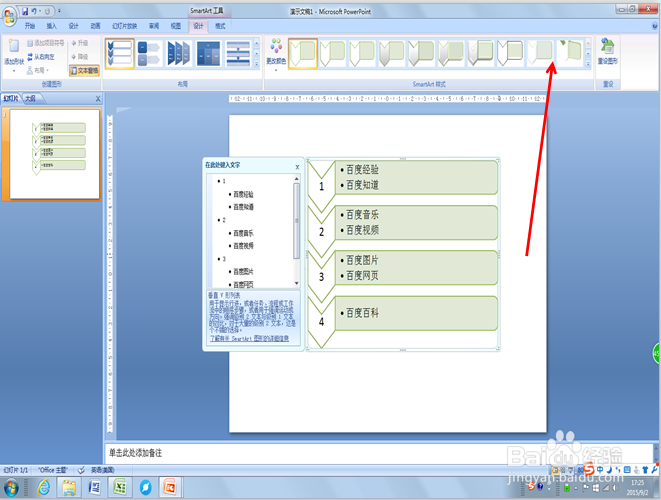Click the Redo icon in quick access toolbar
The image size is (661, 500).
point(47,11)
